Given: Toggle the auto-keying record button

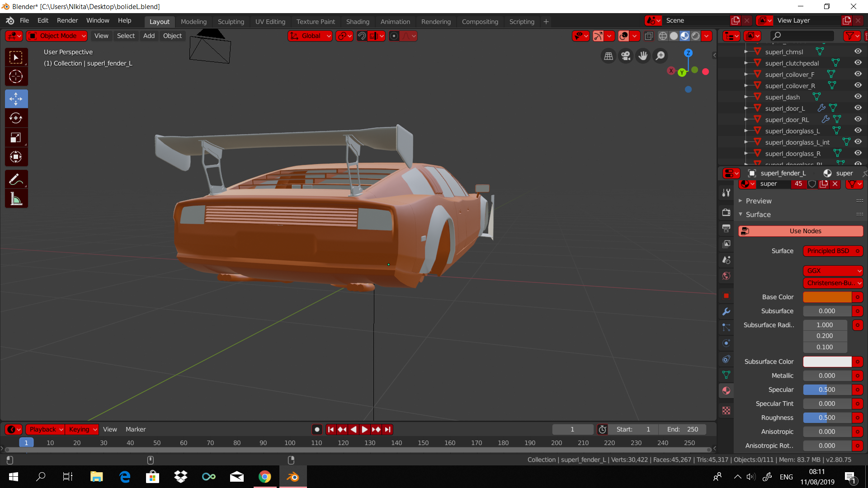Looking at the screenshot, I should [x=317, y=430].
